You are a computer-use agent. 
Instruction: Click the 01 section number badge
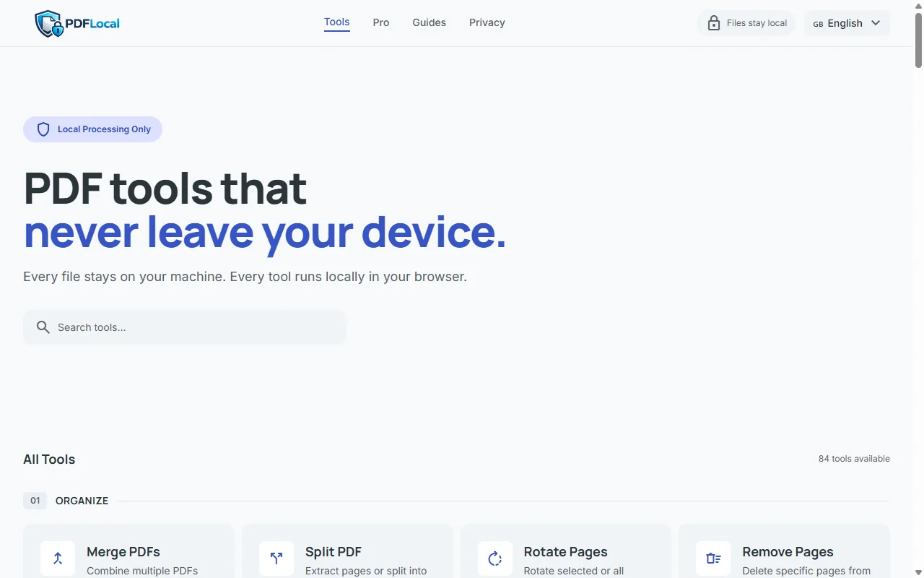pyautogui.click(x=35, y=501)
